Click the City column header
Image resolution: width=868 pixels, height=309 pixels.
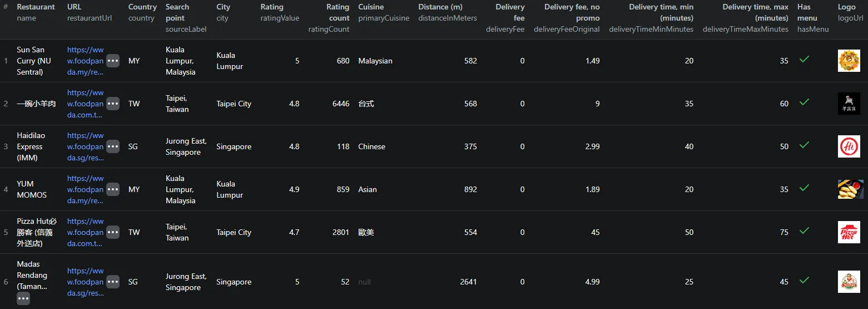pyautogui.click(x=224, y=12)
